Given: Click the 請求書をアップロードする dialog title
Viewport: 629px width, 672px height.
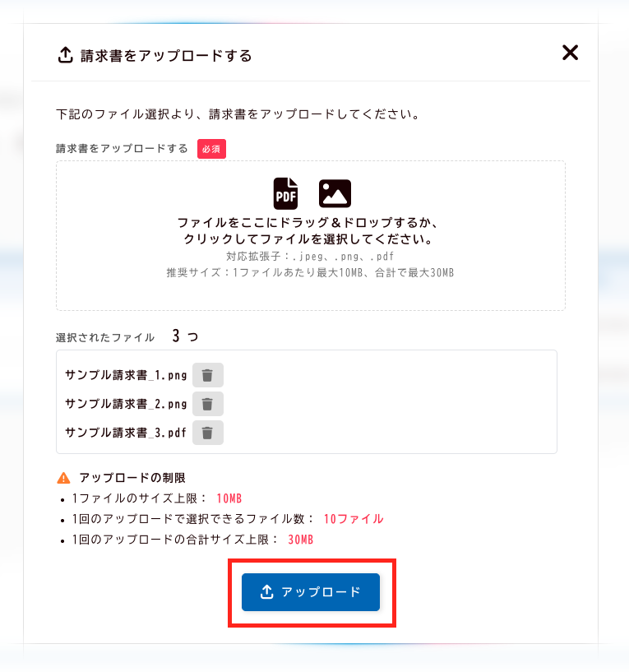Looking at the screenshot, I should tap(166, 56).
